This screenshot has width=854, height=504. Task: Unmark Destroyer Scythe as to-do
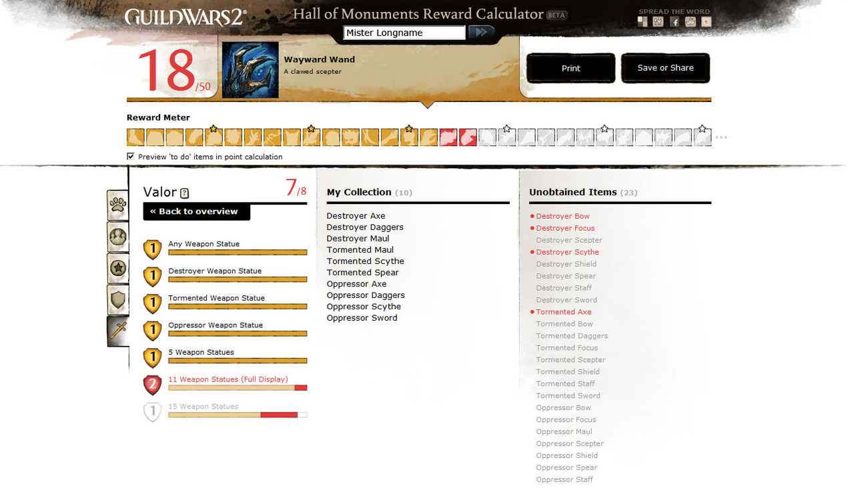567,252
